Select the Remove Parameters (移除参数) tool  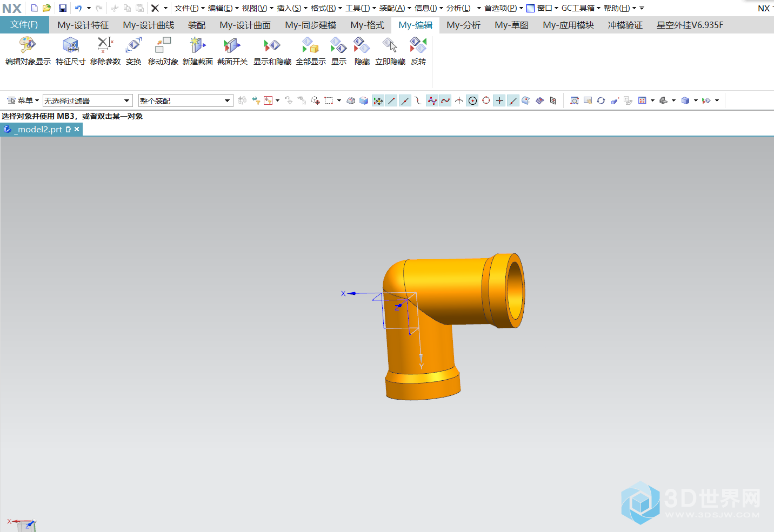pos(105,50)
